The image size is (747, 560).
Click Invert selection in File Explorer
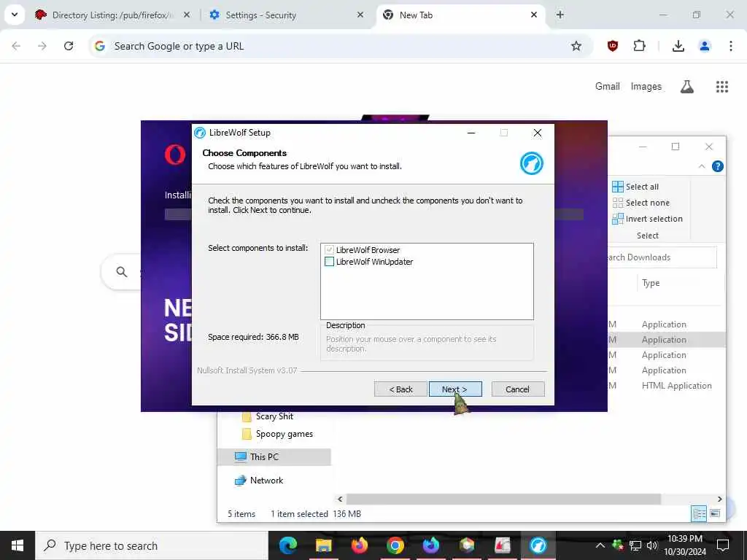click(648, 219)
